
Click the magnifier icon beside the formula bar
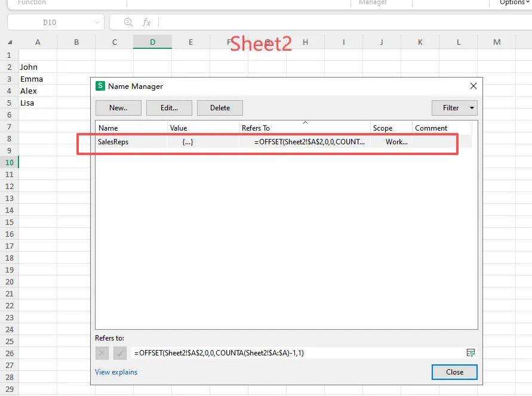127,22
